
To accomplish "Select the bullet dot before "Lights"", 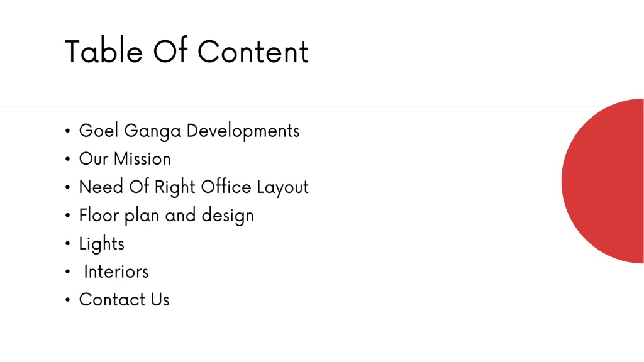I will pos(68,244).
